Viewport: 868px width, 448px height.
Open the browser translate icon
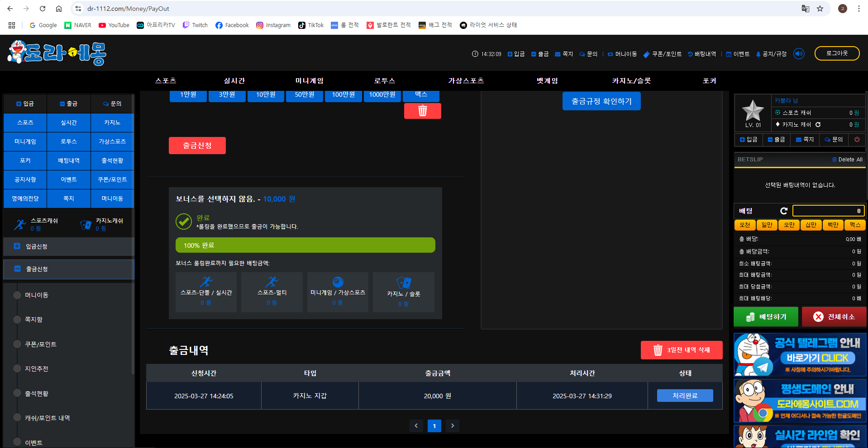coord(806,9)
